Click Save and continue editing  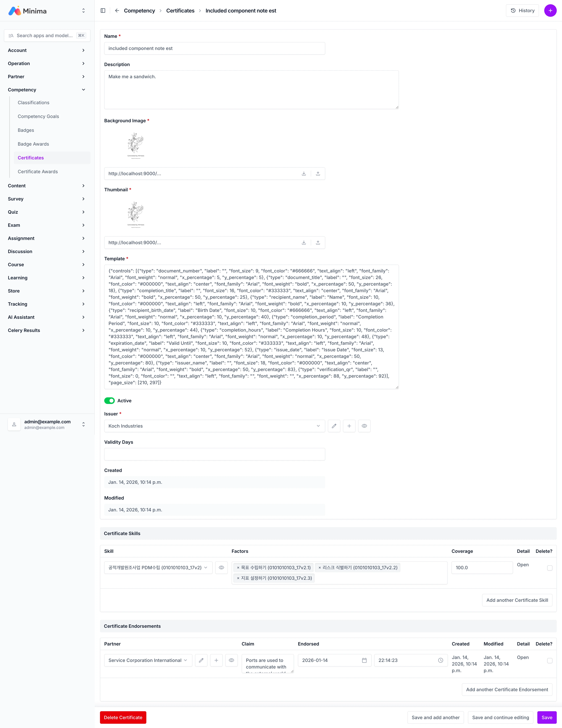tap(500, 718)
